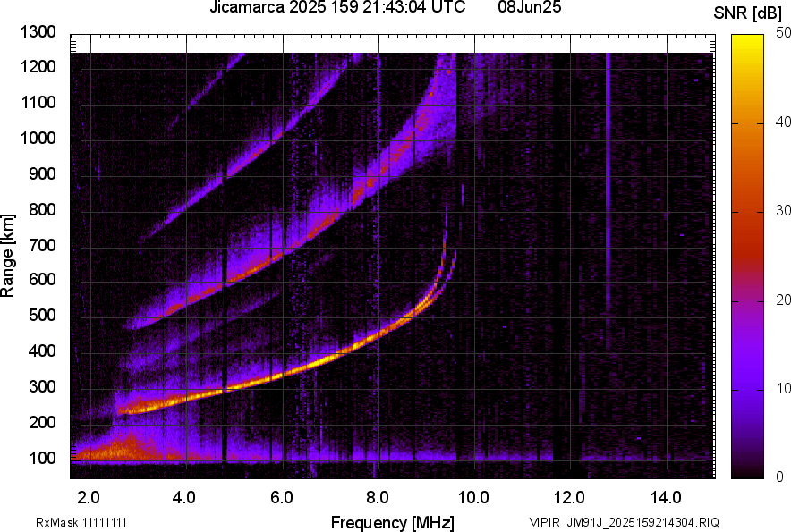The image size is (791, 532).
Task: Click the 10.0 frequency tick label
Action: click(x=473, y=498)
